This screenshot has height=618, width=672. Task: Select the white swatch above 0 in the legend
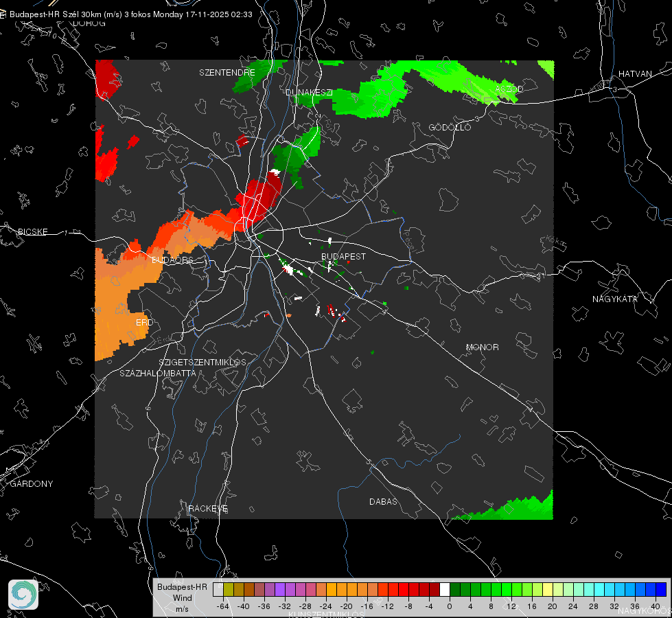445,590
